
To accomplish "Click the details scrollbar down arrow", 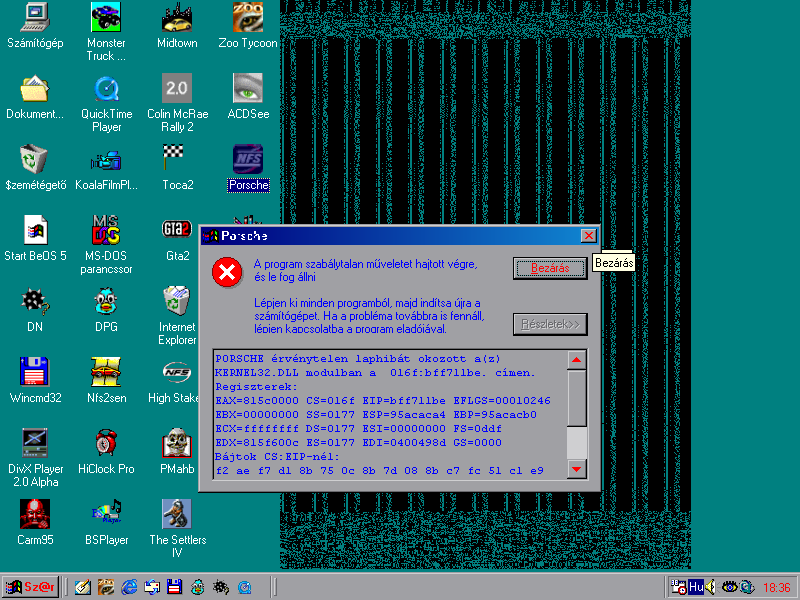I will [x=577, y=469].
